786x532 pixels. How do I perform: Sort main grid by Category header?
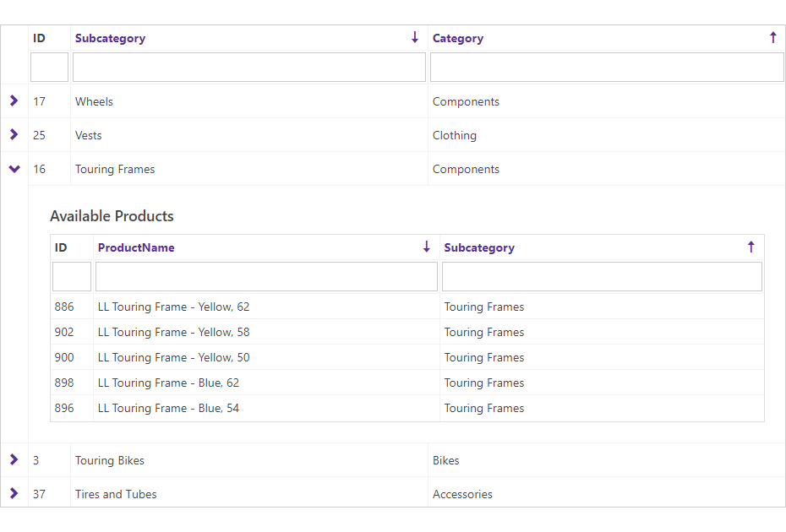click(x=458, y=39)
